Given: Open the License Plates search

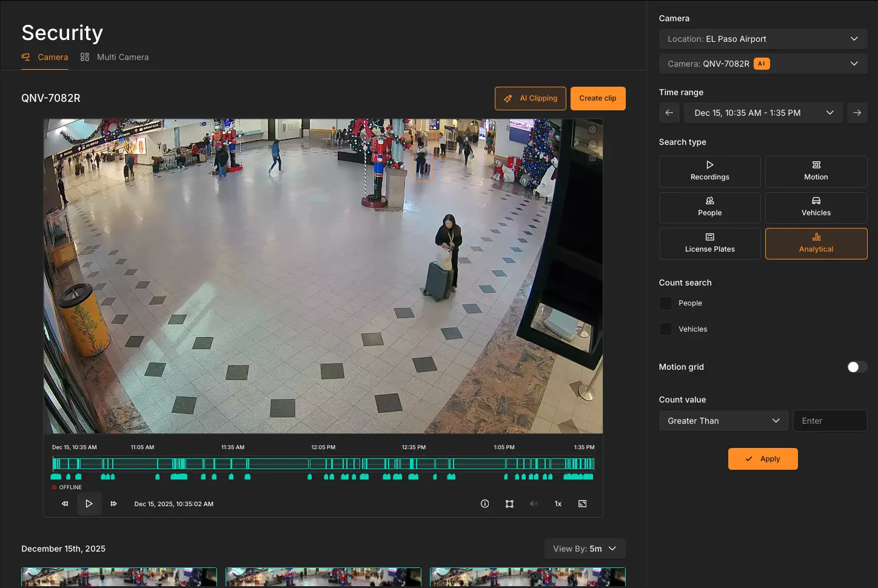Looking at the screenshot, I should coord(709,243).
